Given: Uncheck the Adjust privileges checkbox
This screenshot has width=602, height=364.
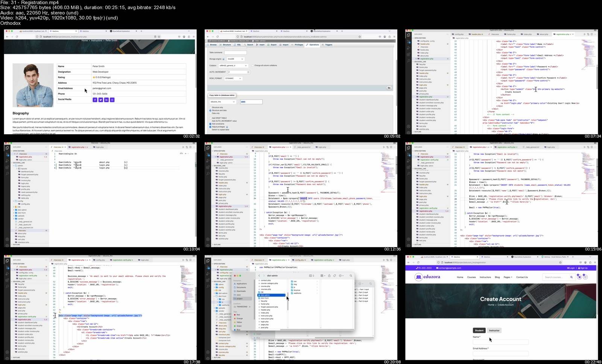Looking at the screenshot, I should pyautogui.click(x=210, y=127).
